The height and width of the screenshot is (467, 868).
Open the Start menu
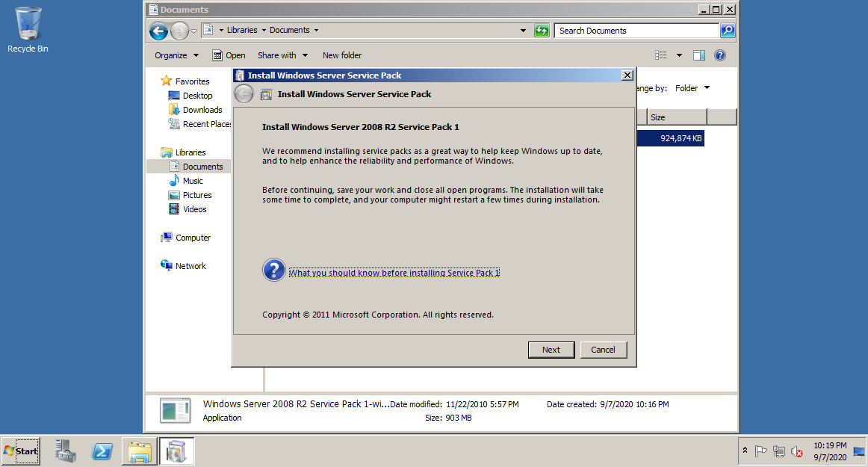20,451
